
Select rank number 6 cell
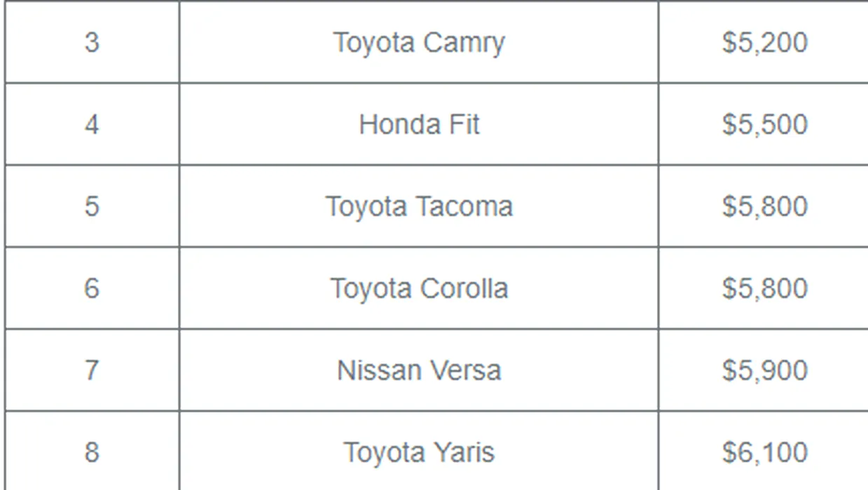click(92, 288)
